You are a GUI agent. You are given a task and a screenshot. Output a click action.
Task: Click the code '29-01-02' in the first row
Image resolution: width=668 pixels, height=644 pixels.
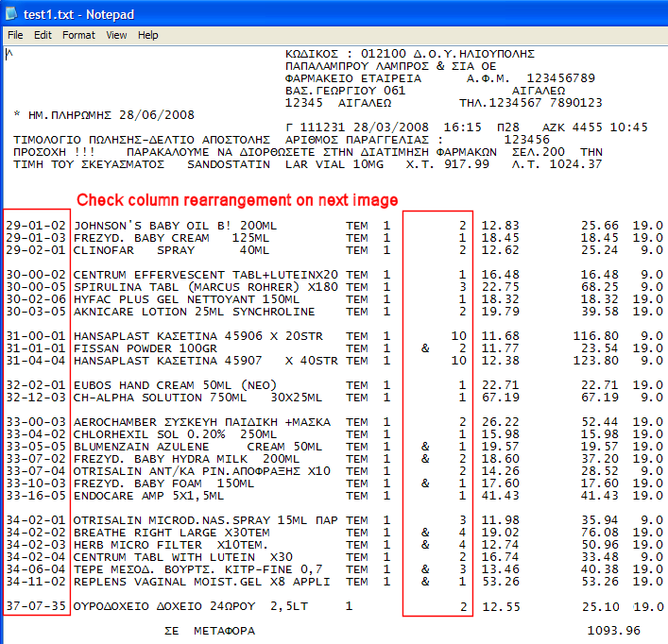tap(36, 226)
